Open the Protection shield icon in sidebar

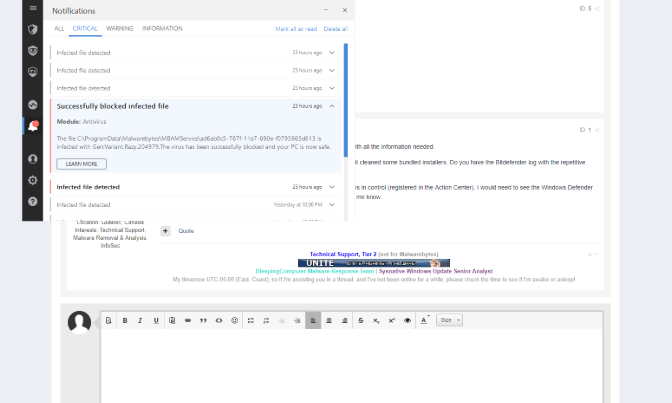coord(33,29)
